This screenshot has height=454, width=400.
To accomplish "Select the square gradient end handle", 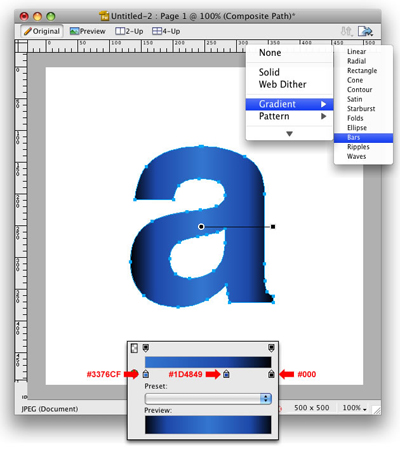I will point(273,227).
